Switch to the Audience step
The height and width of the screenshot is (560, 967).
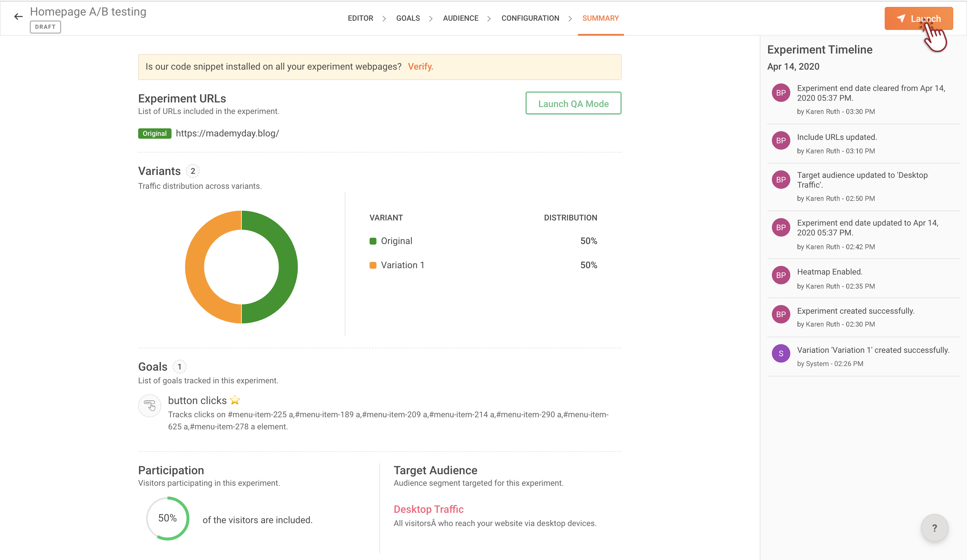460,18
